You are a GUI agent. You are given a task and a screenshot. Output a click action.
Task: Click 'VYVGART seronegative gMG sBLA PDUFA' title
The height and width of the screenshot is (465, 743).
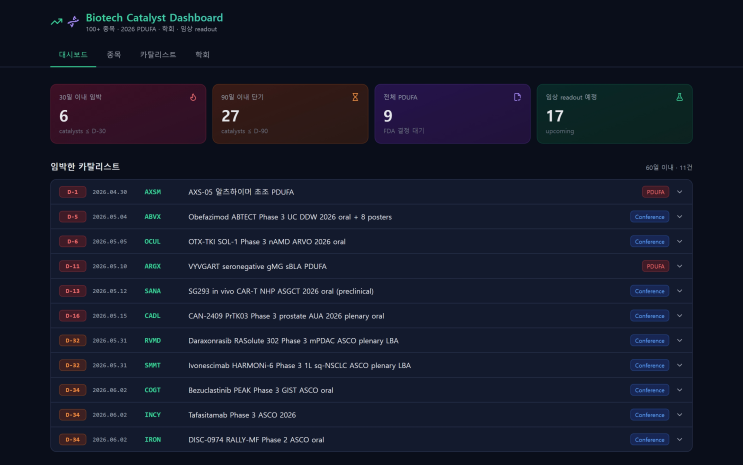(257, 266)
